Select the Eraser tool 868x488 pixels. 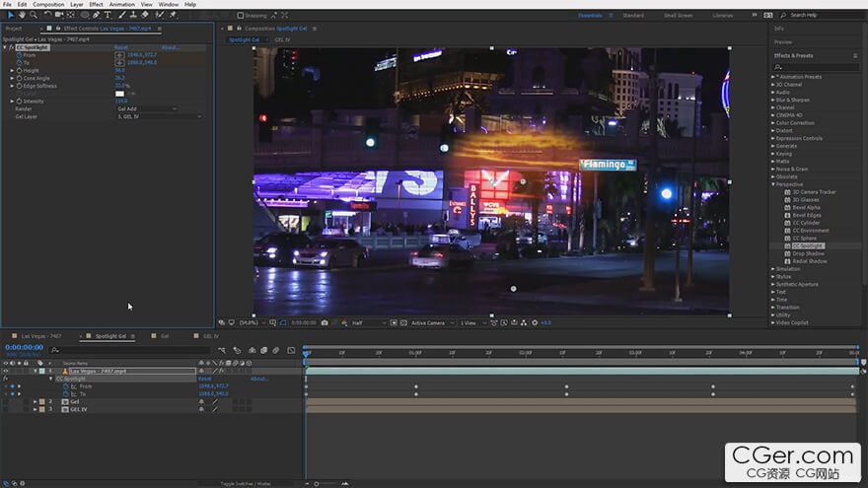pos(145,15)
